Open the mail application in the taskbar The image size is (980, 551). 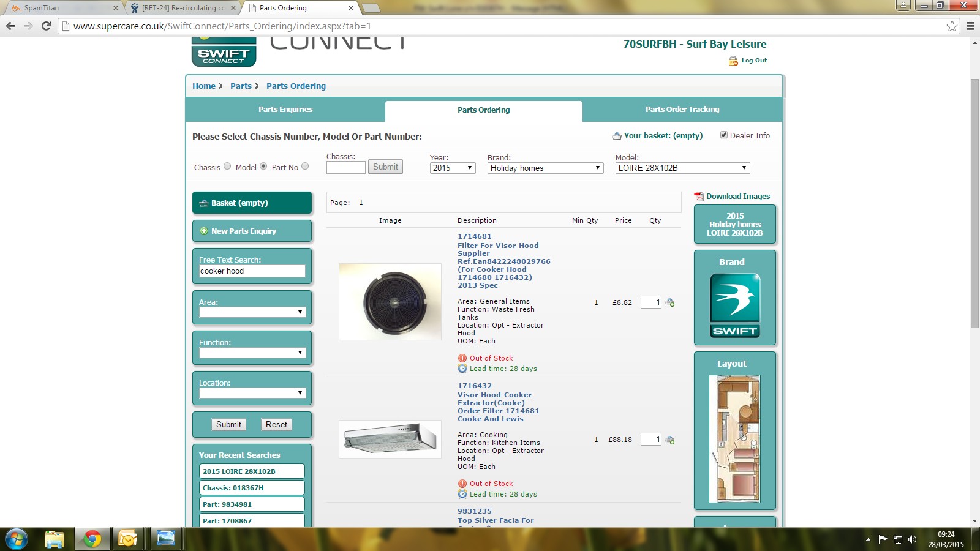[x=128, y=539]
